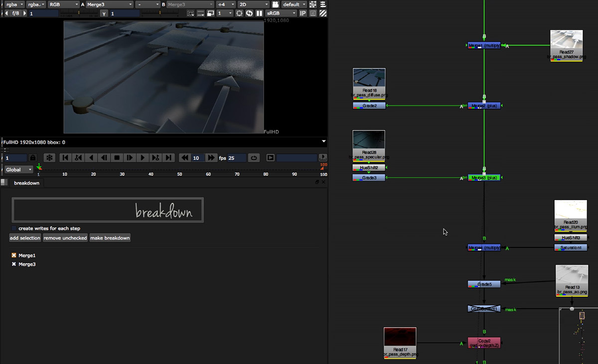Click the viewer pause button
This screenshot has height=364, width=598.
(259, 13)
